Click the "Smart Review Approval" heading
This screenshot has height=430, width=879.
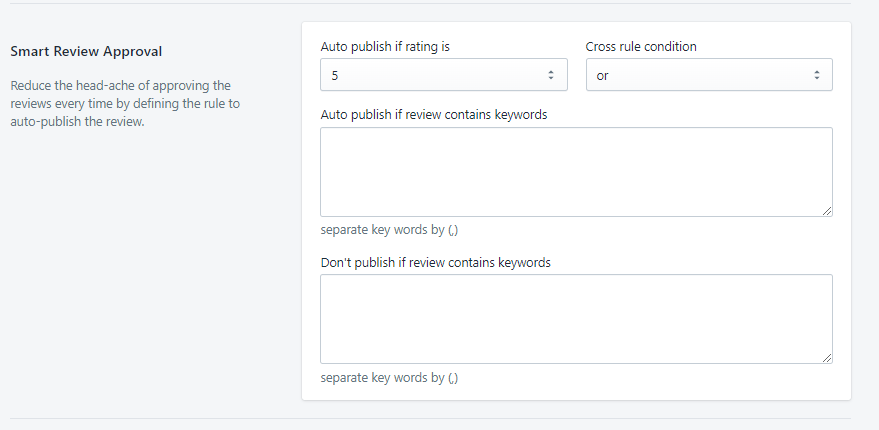(x=86, y=51)
